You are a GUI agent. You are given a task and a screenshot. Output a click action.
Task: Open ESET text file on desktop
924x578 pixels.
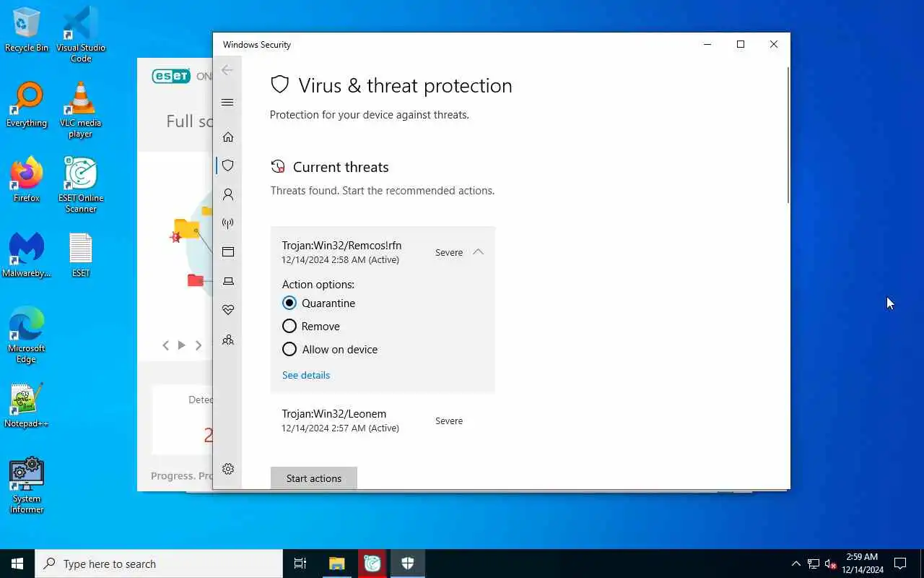pyautogui.click(x=81, y=255)
